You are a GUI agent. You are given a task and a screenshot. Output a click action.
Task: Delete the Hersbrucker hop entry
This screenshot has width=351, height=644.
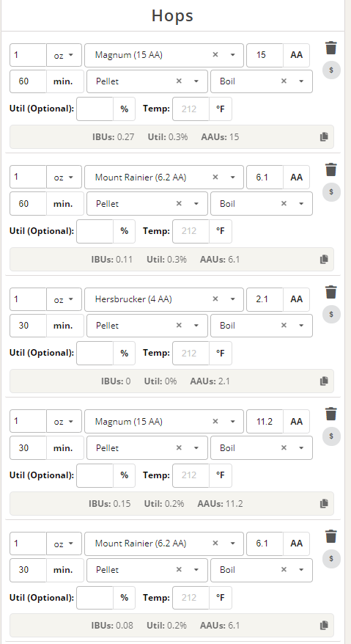(331, 292)
